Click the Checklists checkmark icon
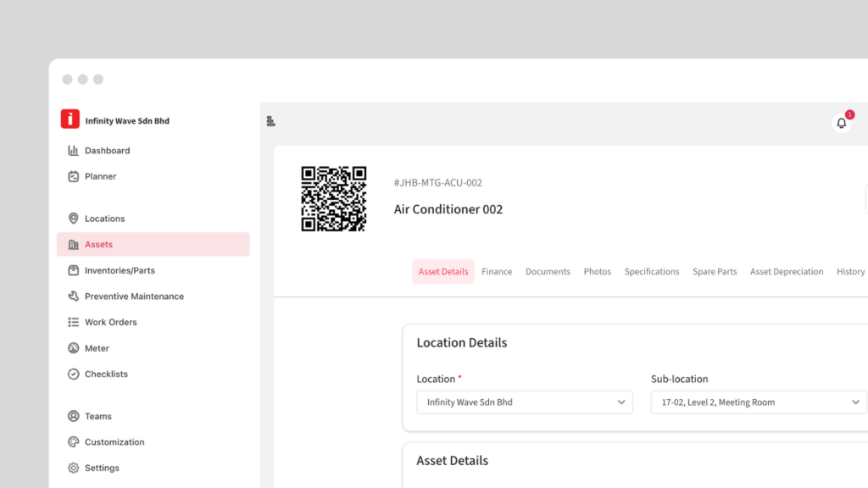This screenshot has width=868, height=488. click(73, 374)
